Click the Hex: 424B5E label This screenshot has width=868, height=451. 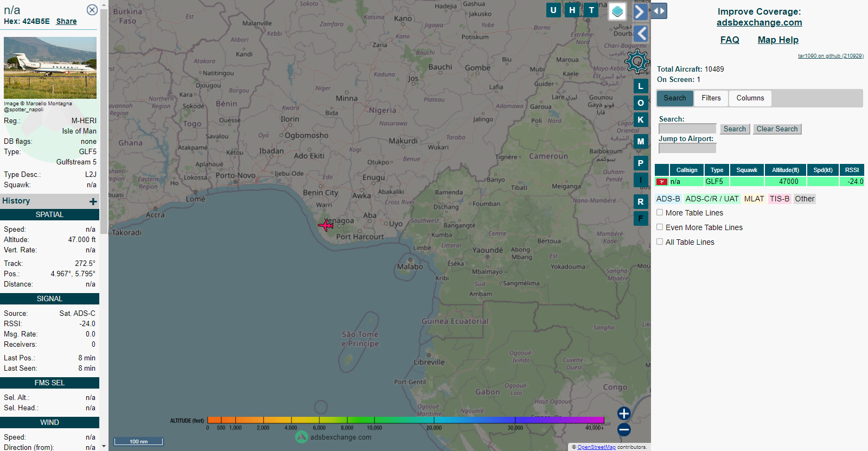point(27,21)
